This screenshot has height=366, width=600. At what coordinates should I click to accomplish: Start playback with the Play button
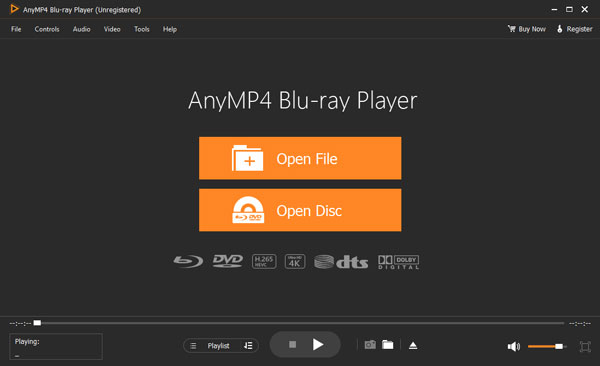[318, 345]
